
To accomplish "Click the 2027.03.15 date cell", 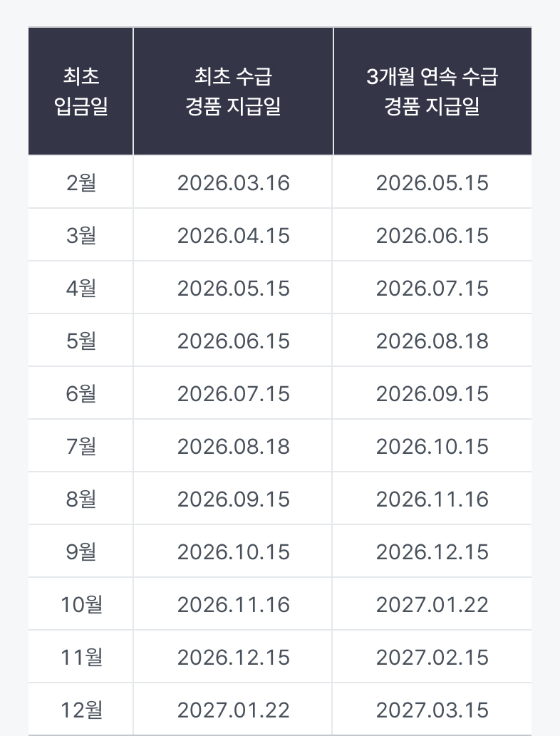I will pos(432,709).
